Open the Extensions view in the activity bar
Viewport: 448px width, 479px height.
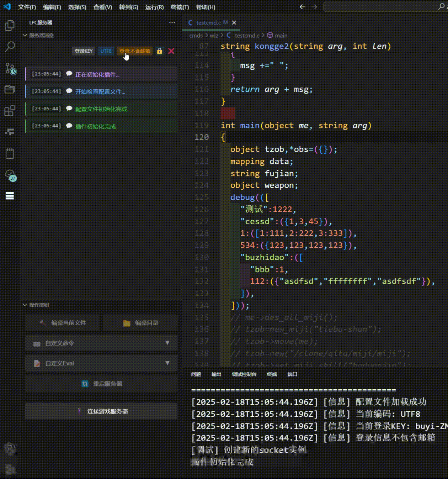coord(10,111)
